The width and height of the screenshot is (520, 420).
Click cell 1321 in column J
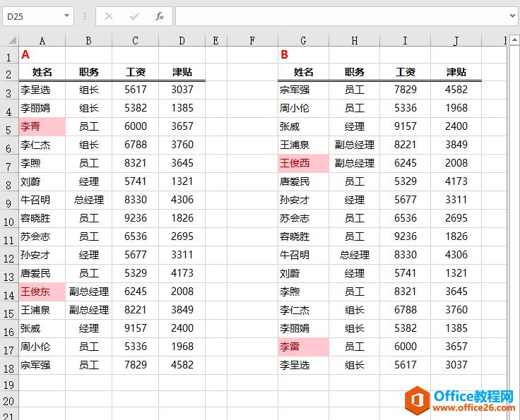click(x=456, y=273)
